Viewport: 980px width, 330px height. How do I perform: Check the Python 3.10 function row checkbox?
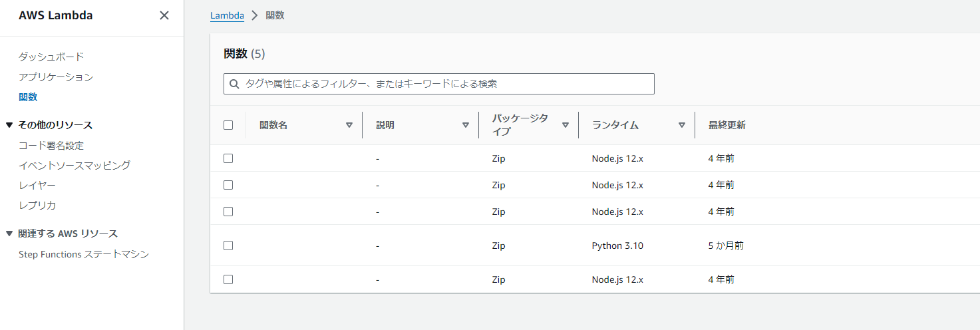(228, 246)
